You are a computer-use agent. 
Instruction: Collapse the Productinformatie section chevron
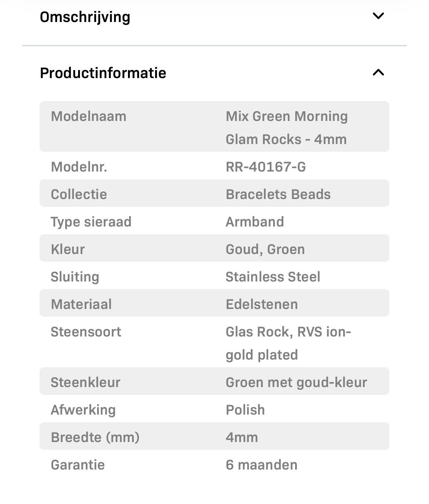click(378, 73)
